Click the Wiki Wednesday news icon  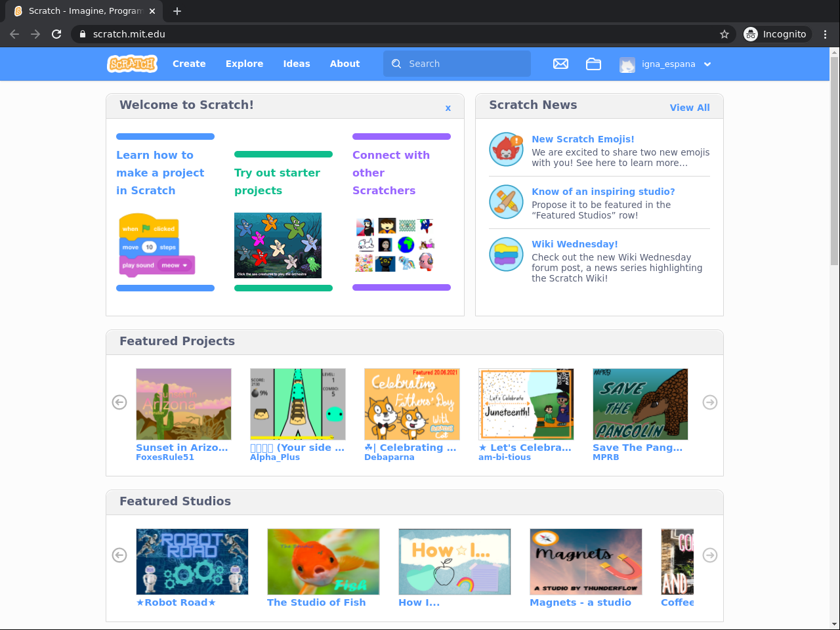tap(506, 255)
